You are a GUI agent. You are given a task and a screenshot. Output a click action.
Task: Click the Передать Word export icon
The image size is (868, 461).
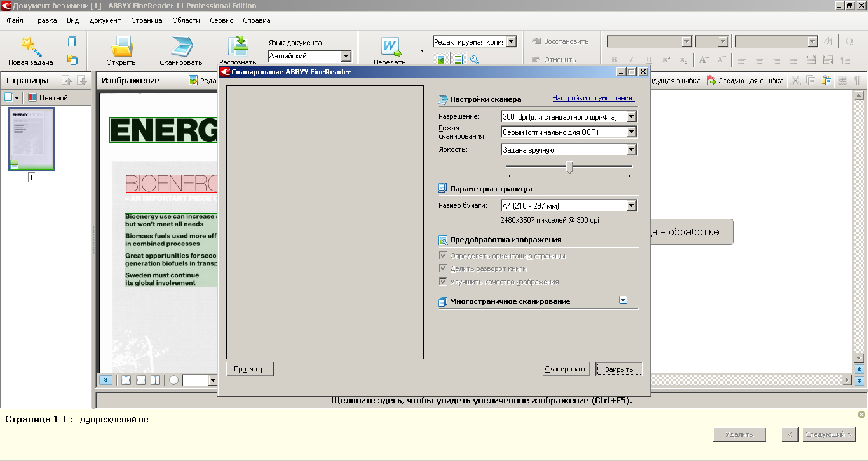click(391, 46)
